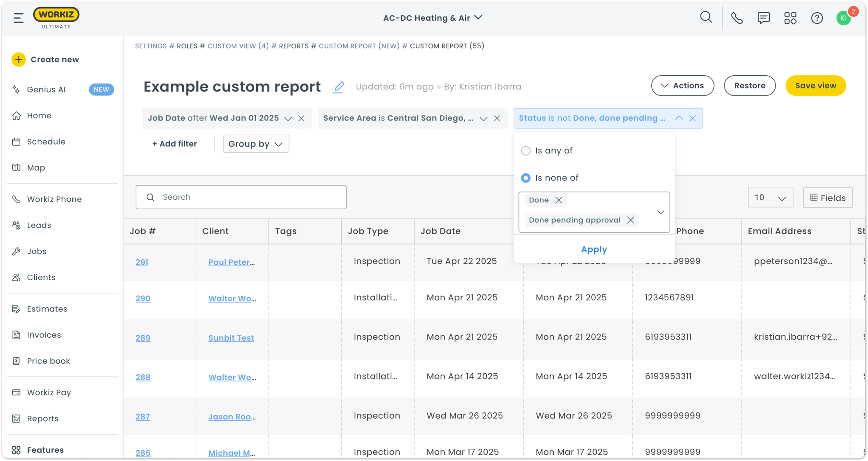Open job 288 link
Viewport: 868px width, 461px height.
[x=143, y=377]
